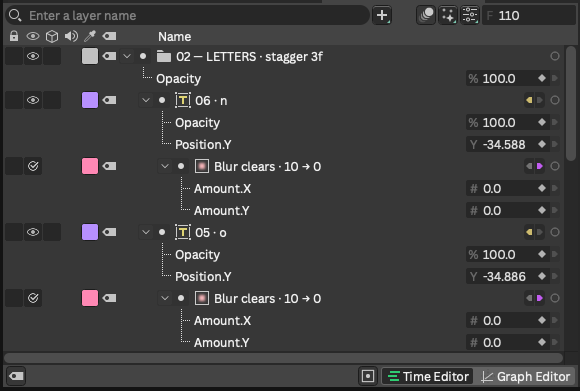Click second Blur clears Amount.Y value 0.0
Image resolution: width=580 pixels, height=391 pixels.
tap(492, 342)
